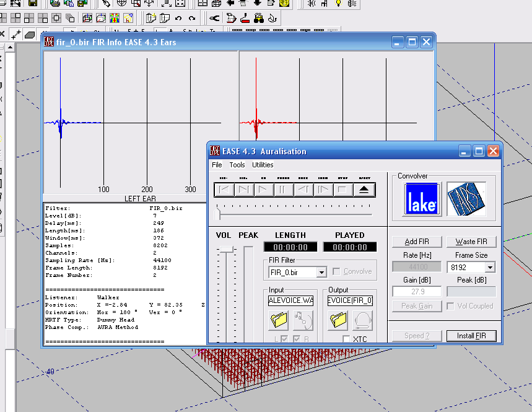Click the loudspeaker sound waves icon
Image resolution: width=532 pixels, height=412 pixels.
pyautogui.click(x=311, y=3)
